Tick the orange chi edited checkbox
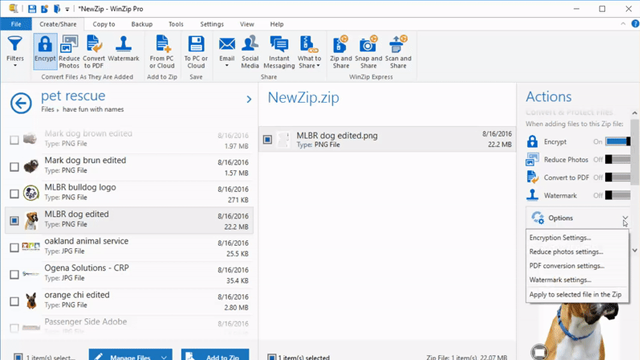Viewport: 640px width, 360px height. (x=14, y=301)
